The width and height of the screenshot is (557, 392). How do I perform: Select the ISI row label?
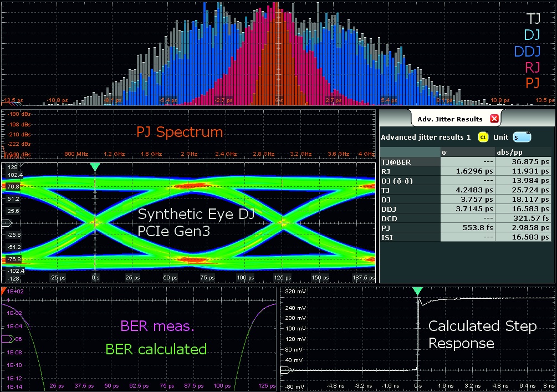(x=410, y=237)
